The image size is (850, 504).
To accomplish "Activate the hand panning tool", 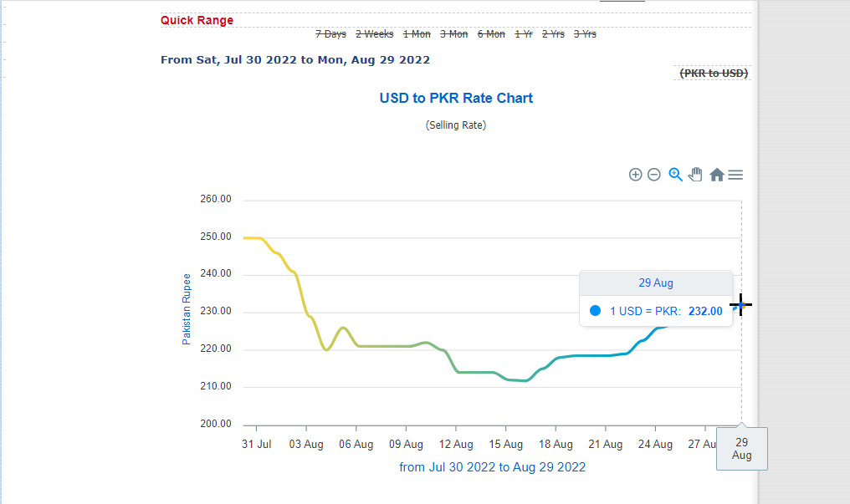I will (x=695, y=175).
